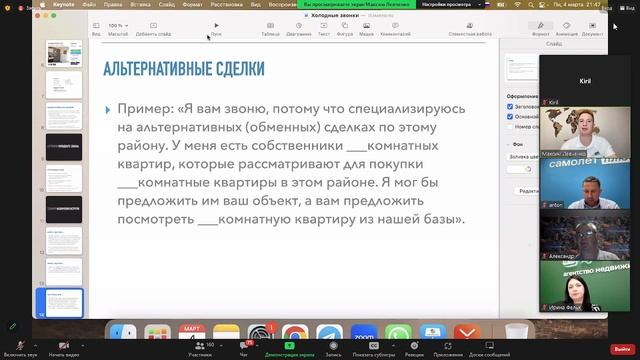Expand the arrow next to Чат
Image resolution: width=640 pixels, height=360 pixels.
click(257, 346)
